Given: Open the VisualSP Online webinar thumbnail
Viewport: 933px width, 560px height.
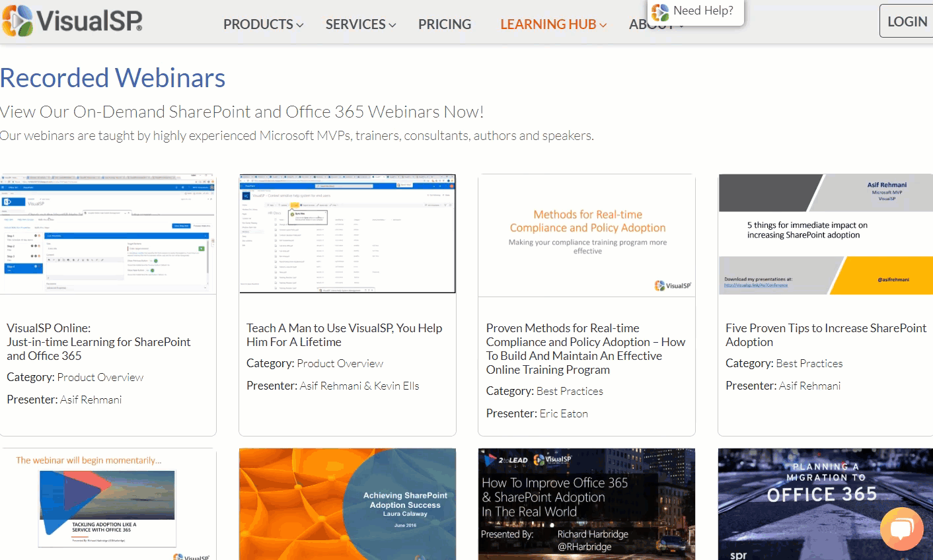Looking at the screenshot, I should coord(108,234).
